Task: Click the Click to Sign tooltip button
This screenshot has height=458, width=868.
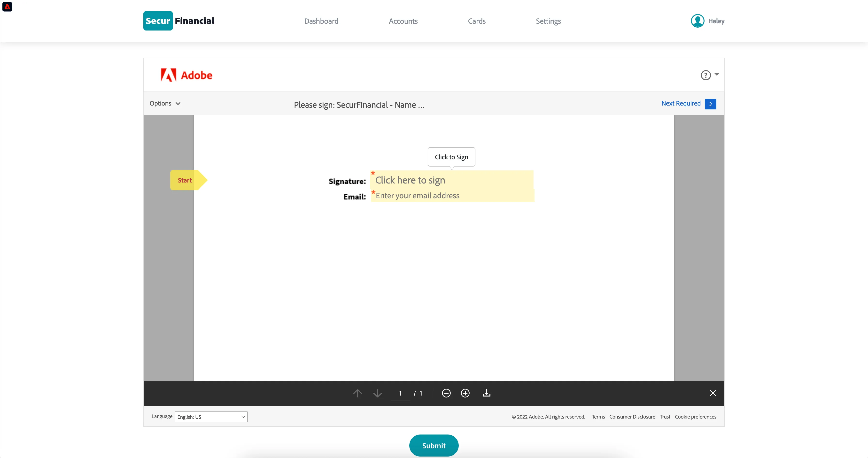Action: point(451,157)
